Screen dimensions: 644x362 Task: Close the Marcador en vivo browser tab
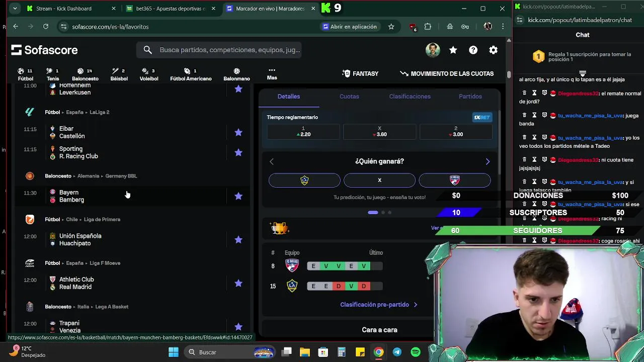point(313,9)
